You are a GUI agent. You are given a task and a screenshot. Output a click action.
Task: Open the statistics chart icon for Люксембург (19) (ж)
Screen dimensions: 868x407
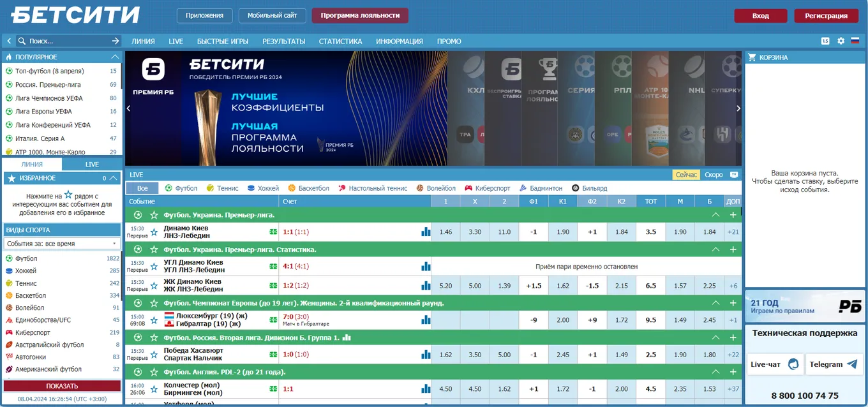[426, 320]
